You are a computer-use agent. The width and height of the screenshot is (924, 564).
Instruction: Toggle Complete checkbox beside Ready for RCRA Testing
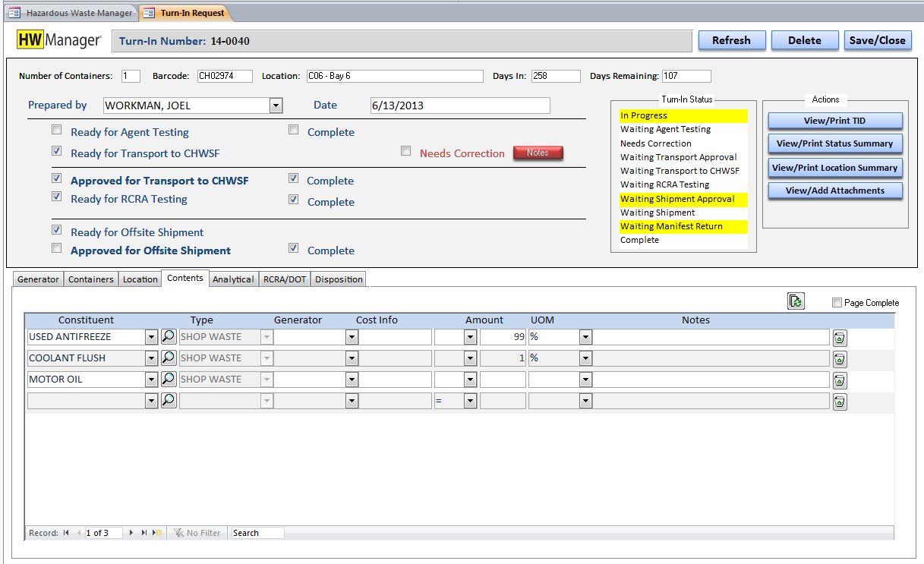(293, 200)
